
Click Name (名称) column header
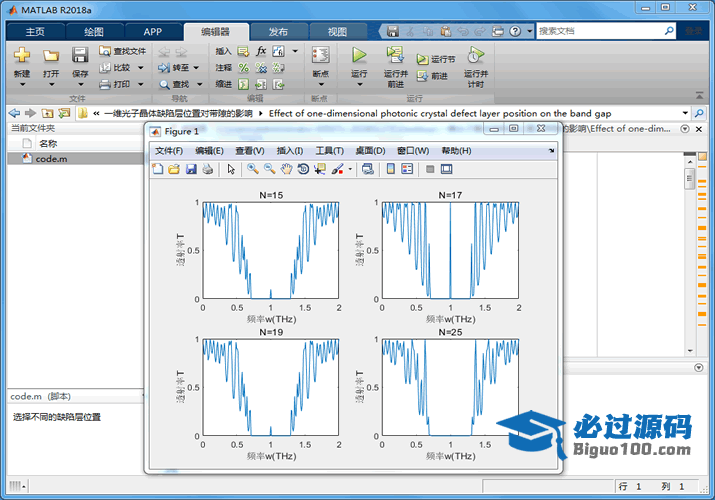pyautogui.click(x=48, y=144)
